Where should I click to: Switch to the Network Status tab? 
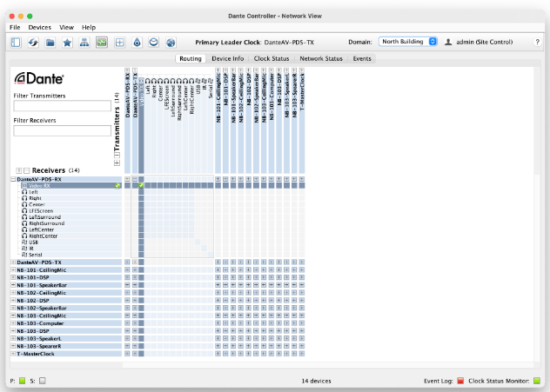(x=321, y=58)
